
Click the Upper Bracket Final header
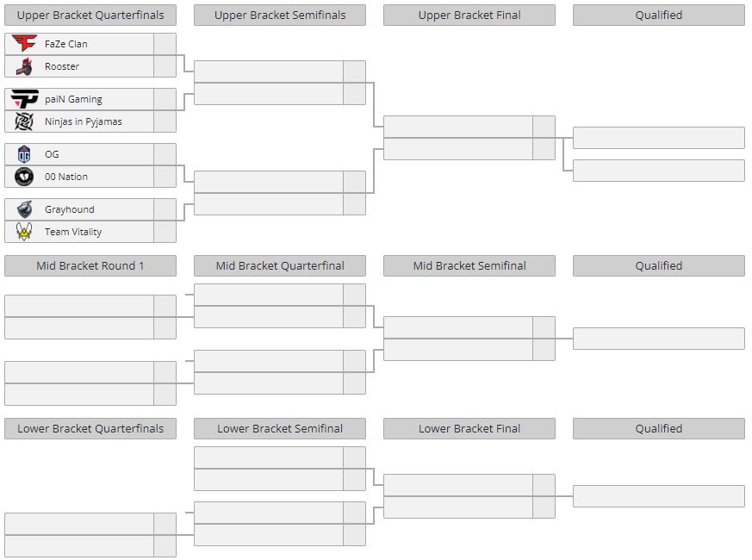(x=469, y=15)
